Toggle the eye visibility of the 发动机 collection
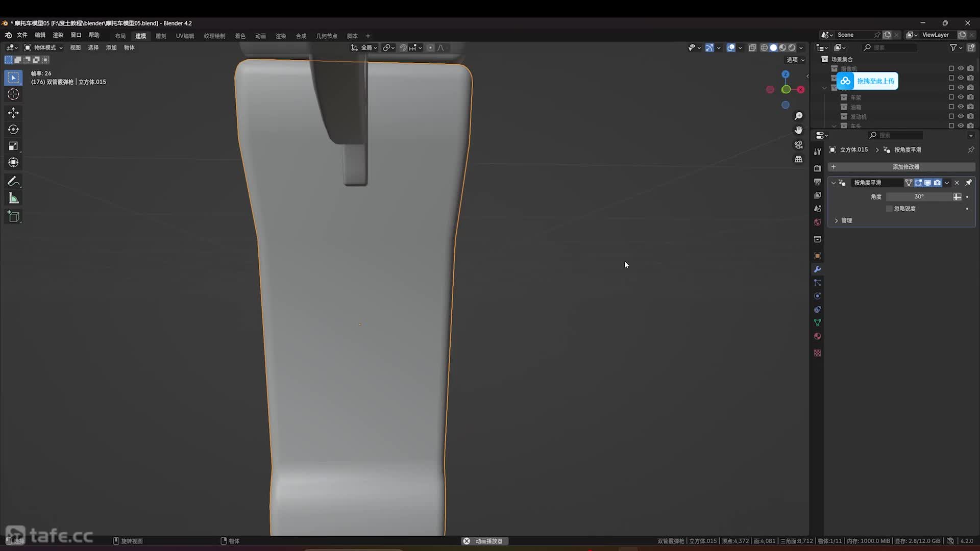 click(961, 116)
